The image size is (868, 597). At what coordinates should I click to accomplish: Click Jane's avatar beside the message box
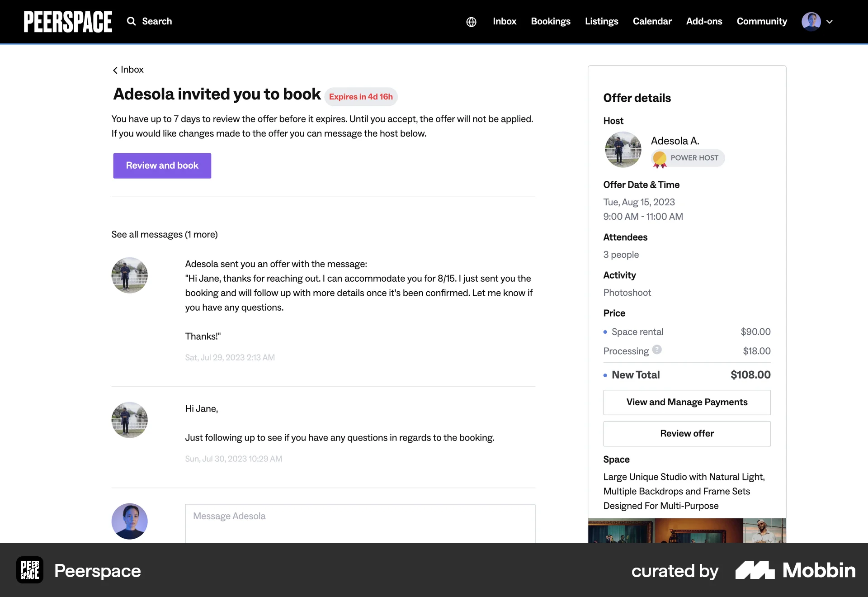click(129, 521)
